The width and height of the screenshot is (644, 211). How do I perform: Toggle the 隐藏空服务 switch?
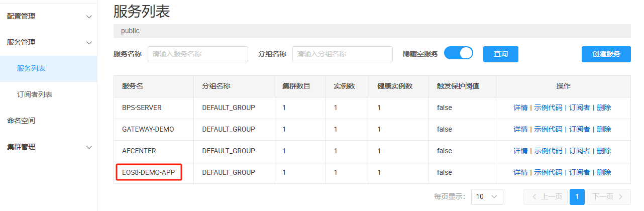pyautogui.click(x=459, y=54)
